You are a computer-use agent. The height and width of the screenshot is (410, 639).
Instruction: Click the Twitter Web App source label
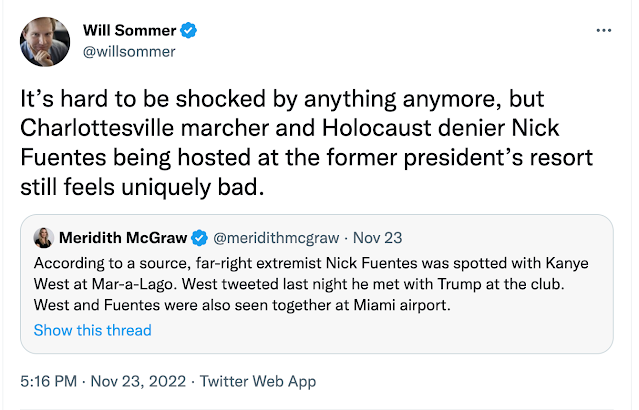pyautogui.click(x=257, y=381)
